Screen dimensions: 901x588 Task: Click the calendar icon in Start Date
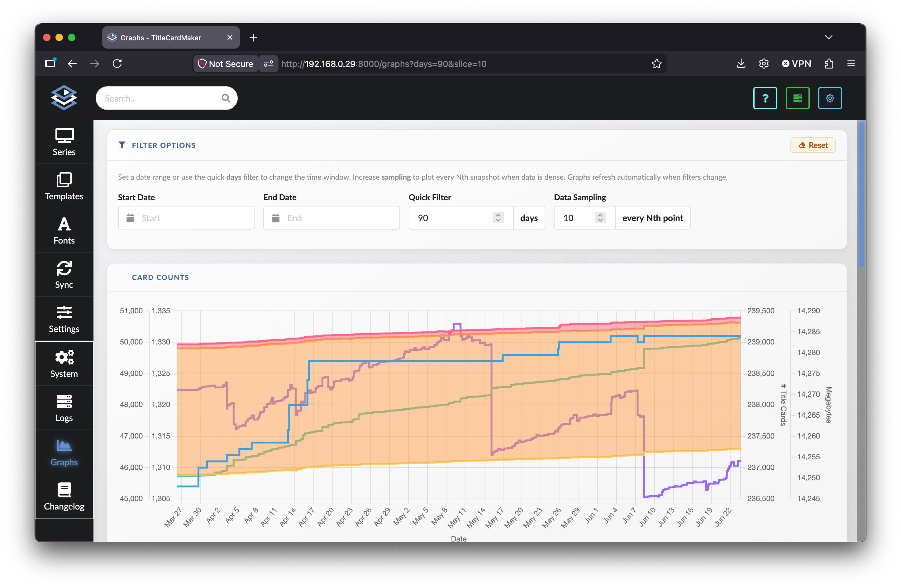pos(130,218)
